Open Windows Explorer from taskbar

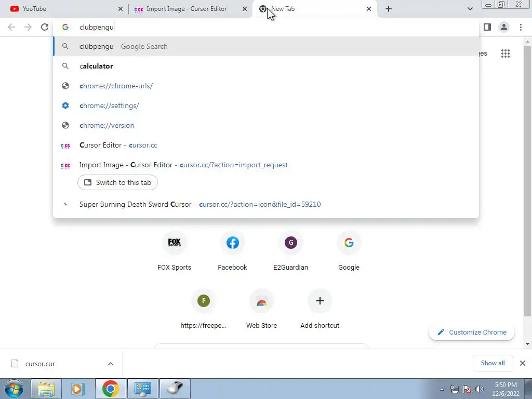[46, 389]
